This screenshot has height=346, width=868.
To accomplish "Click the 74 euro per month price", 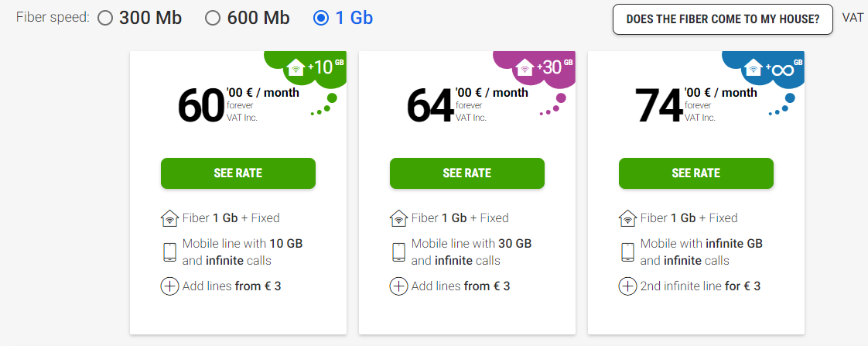I will (x=695, y=104).
